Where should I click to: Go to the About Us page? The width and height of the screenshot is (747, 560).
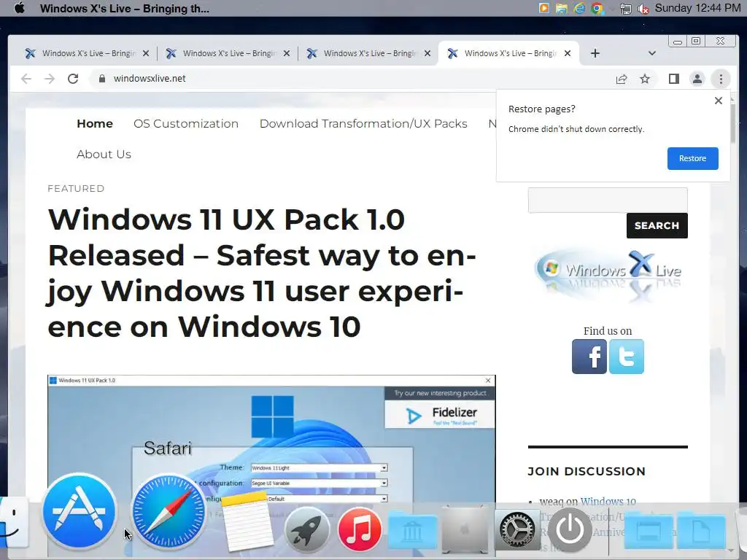click(x=104, y=155)
